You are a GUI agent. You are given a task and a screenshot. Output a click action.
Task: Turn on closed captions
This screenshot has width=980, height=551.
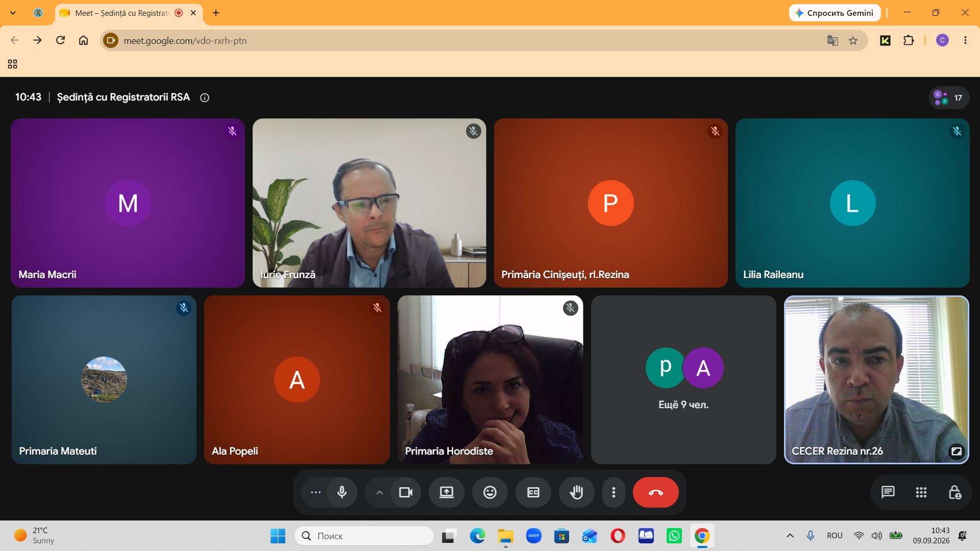(533, 492)
